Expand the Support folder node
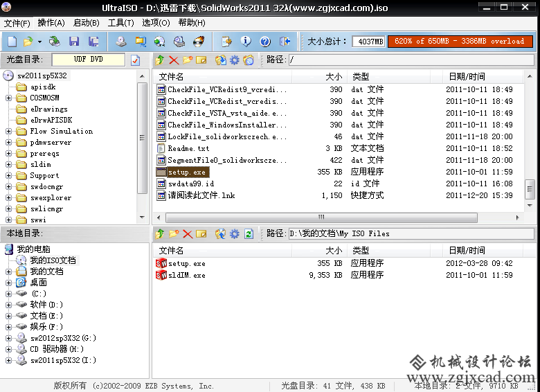This screenshot has height=392, width=540. coord(8,176)
